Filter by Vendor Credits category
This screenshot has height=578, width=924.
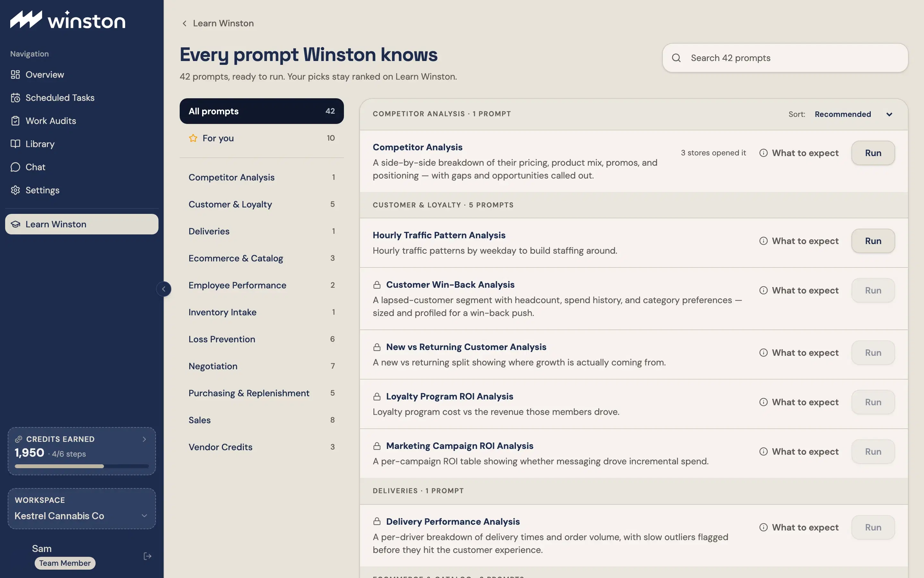261,447
